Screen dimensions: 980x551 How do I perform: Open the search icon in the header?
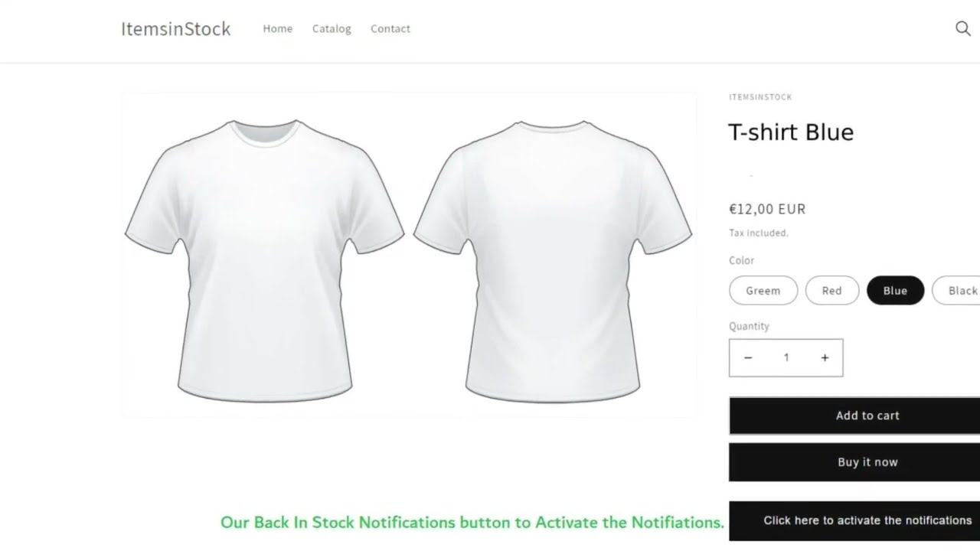(962, 28)
